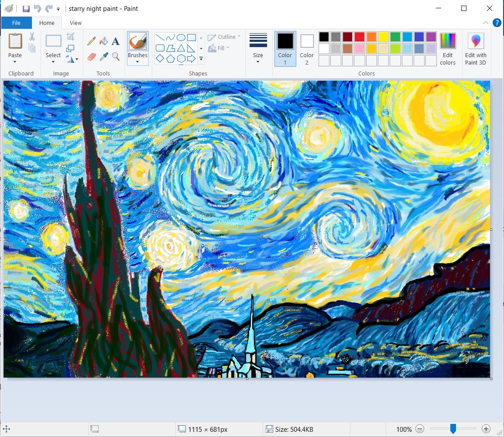Select the Pencil tool
The height and width of the screenshot is (437, 504).
click(x=91, y=41)
